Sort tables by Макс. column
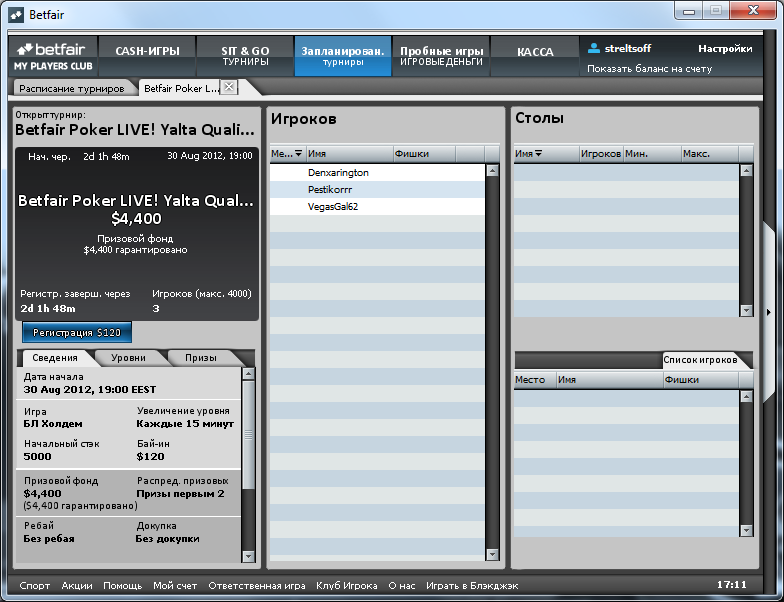The width and height of the screenshot is (784, 602). click(710, 154)
